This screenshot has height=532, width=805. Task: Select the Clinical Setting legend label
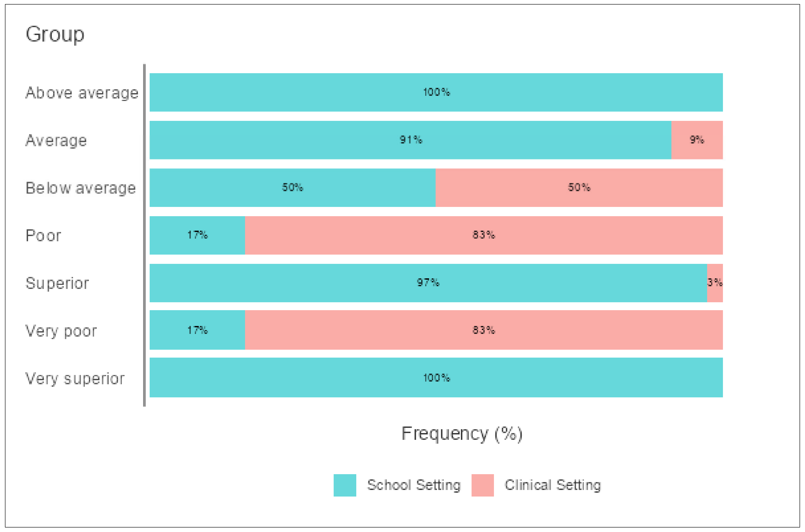click(553, 485)
